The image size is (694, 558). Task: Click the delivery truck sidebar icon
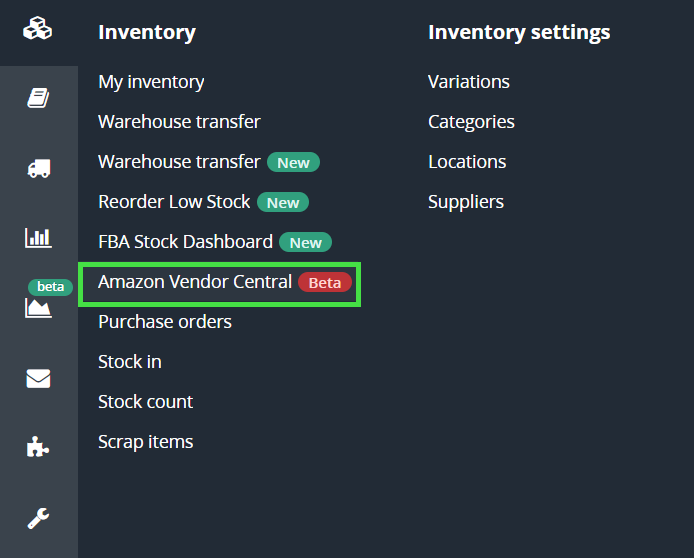(x=38, y=168)
